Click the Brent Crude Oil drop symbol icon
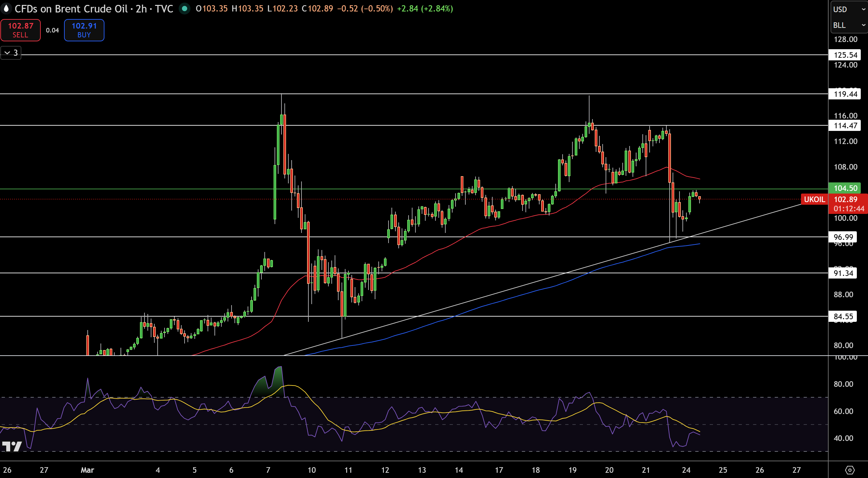868x478 pixels. tap(6, 9)
